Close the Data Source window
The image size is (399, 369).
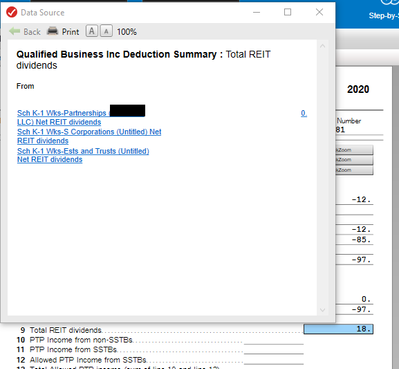[319, 12]
